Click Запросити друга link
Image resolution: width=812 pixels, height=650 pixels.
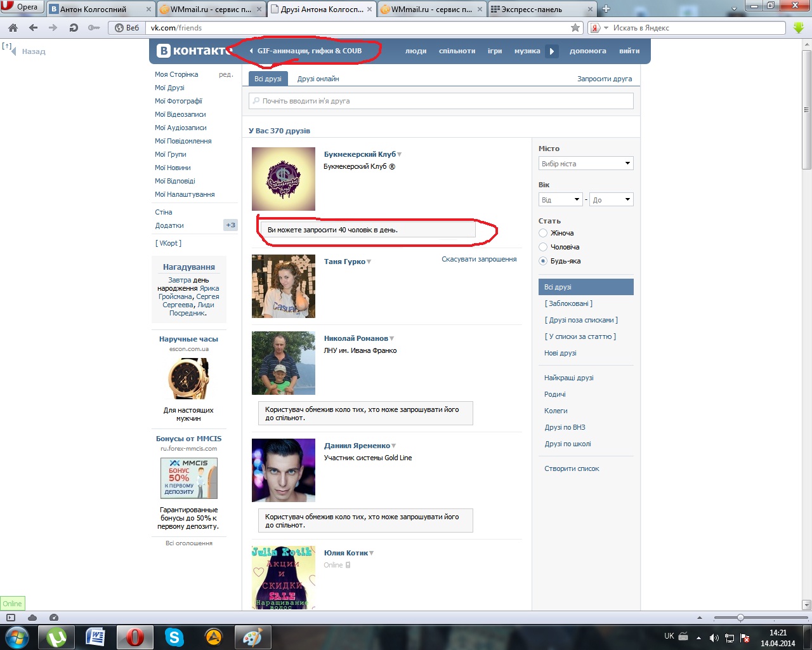(605, 79)
